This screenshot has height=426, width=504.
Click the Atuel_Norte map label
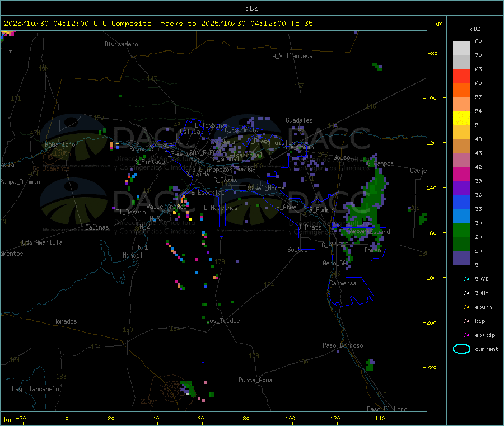266,188
